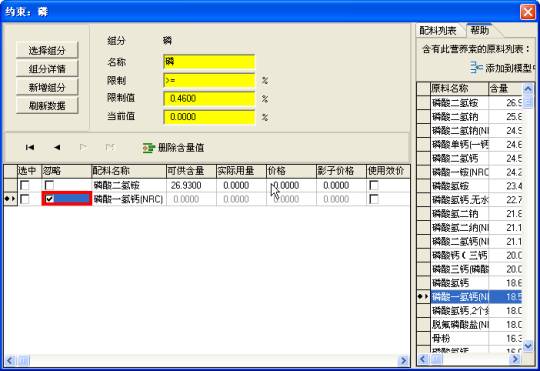Viewport: 540px width, 371px height.
Task: Click the 26.9300 可供含量 cell
Action: coord(191,185)
